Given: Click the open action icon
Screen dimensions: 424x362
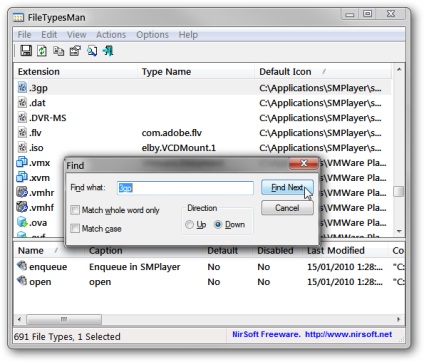Looking at the screenshot, I should point(22,281).
